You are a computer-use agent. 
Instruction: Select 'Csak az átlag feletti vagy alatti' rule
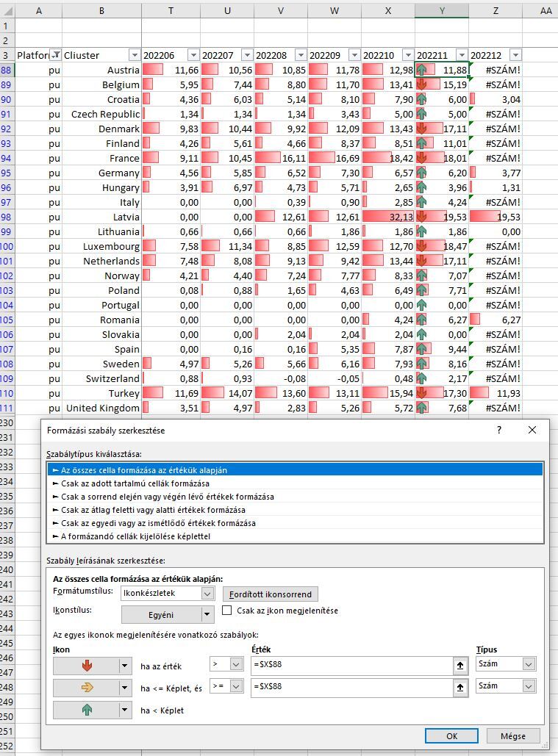tap(295, 510)
